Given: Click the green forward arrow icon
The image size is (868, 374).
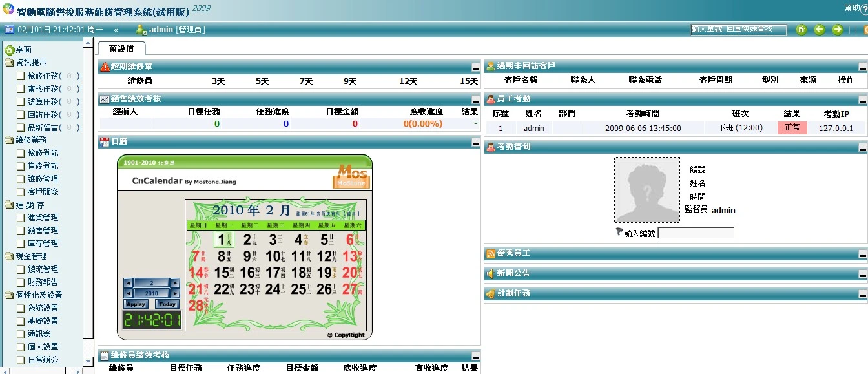Looking at the screenshot, I should tap(837, 30).
